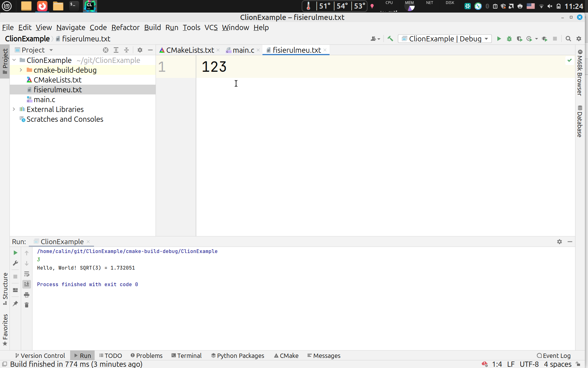This screenshot has height=368, width=588.
Task: Select main.c in project tree
Action: tap(44, 99)
